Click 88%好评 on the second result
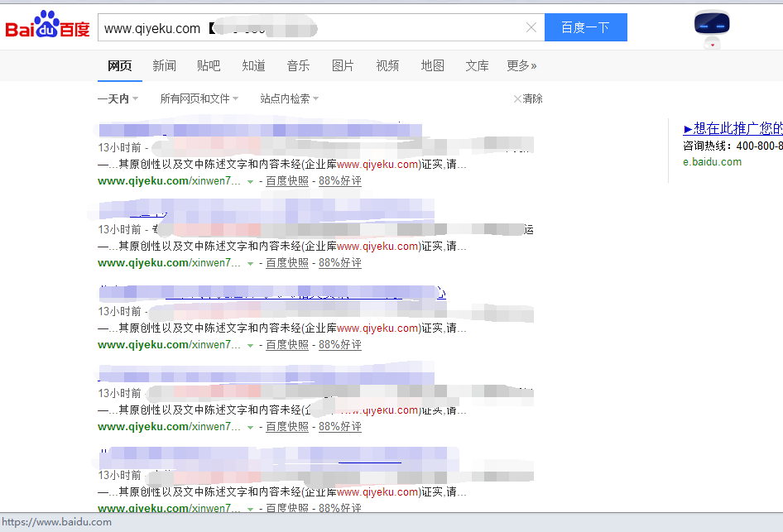The image size is (783, 532). 340,262
